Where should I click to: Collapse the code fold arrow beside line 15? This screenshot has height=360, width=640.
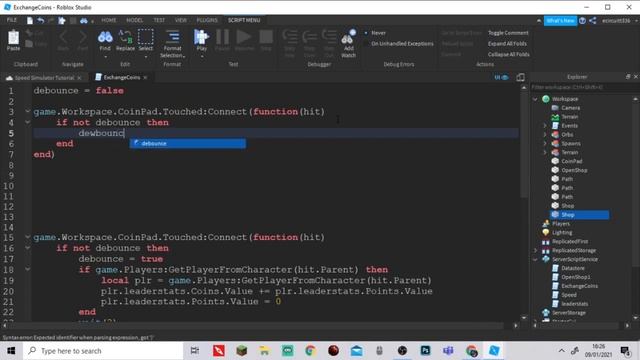pos(27,237)
